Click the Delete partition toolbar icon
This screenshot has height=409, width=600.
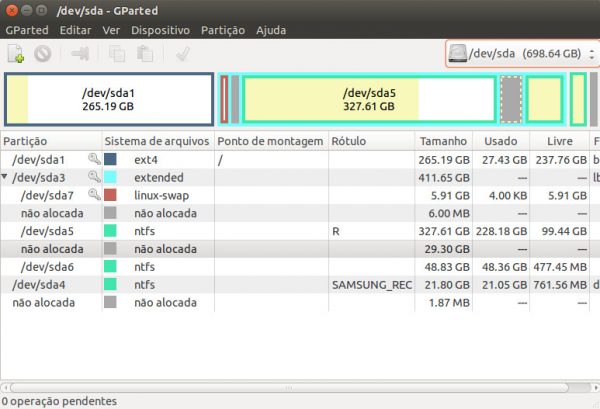click(x=42, y=54)
